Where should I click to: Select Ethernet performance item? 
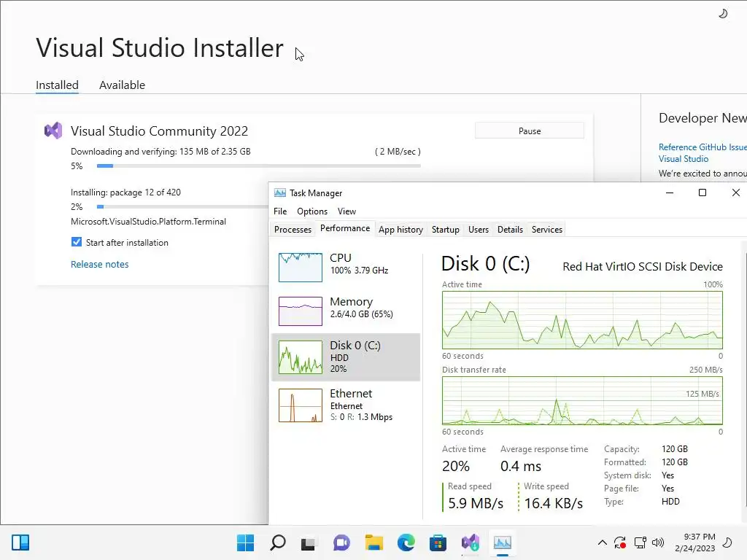(x=346, y=405)
